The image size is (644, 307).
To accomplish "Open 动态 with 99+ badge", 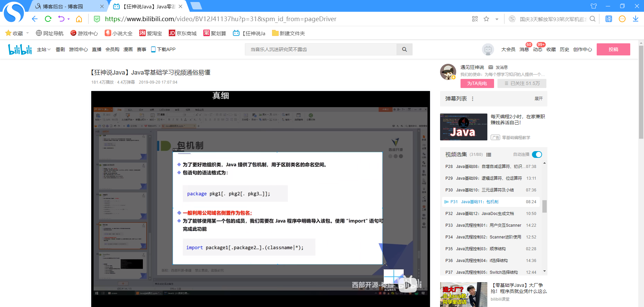I will pos(538,49).
